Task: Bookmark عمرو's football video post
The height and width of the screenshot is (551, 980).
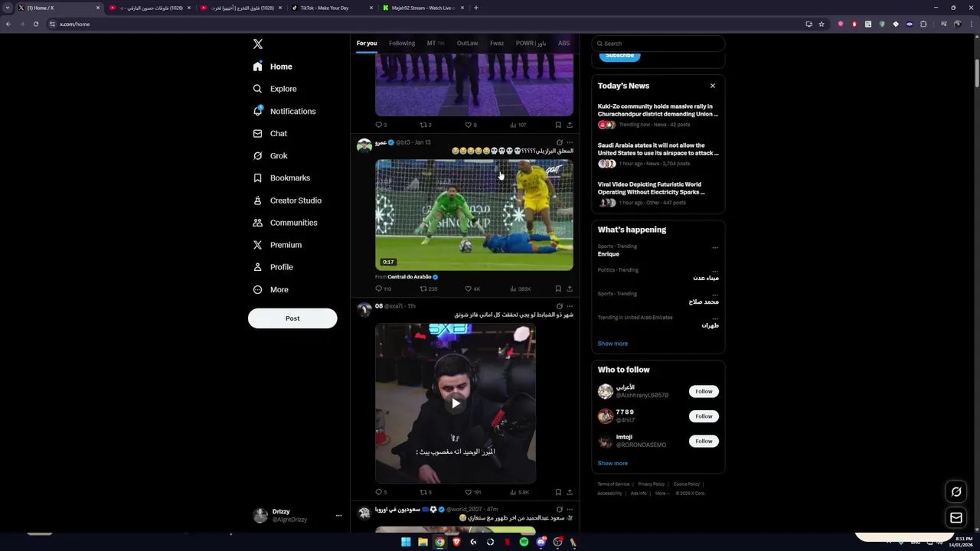Action: click(558, 289)
